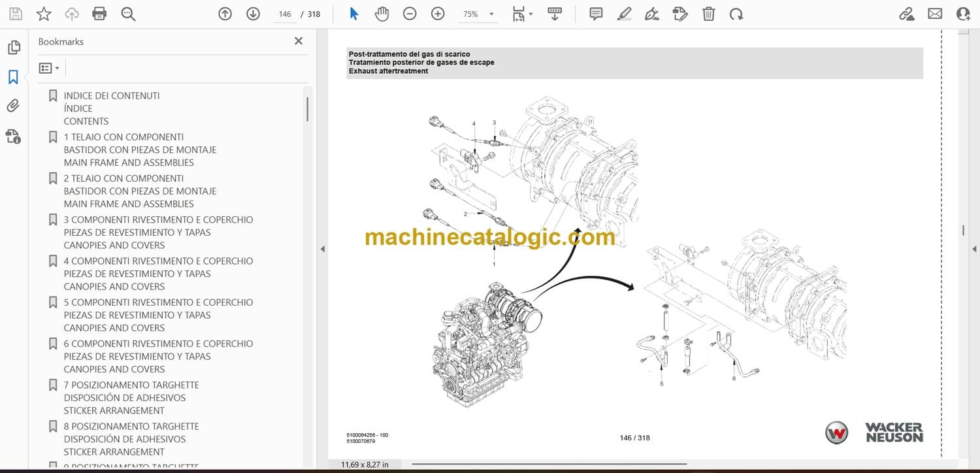The image size is (980, 473).
Task: Click the page number field showing 146
Action: [x=285, y=14]
